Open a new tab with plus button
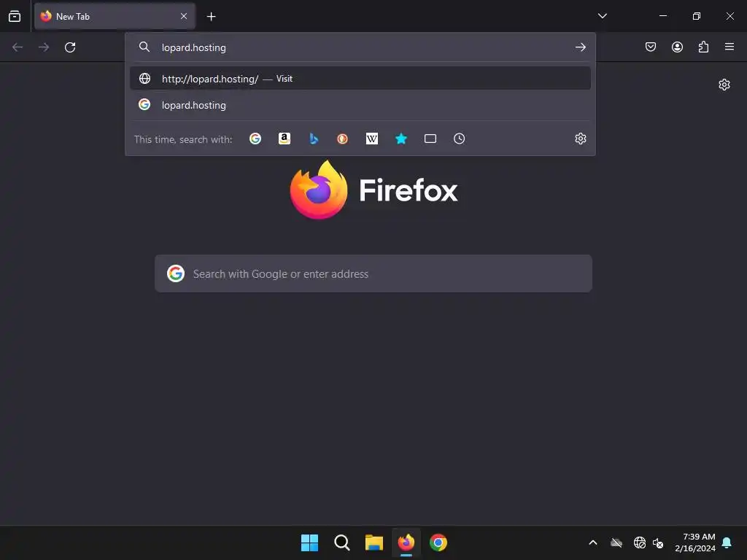The height and width of the screenshot is (560, 747). click(x=211, y=17)
